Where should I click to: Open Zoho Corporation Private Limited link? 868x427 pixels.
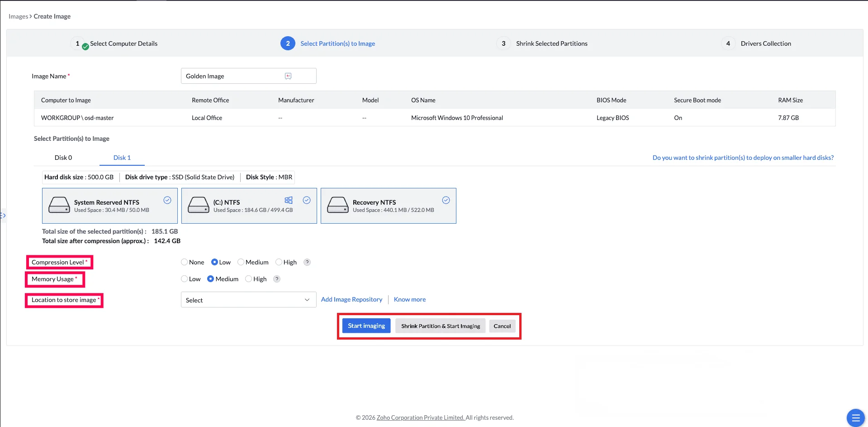pos(421,417)
